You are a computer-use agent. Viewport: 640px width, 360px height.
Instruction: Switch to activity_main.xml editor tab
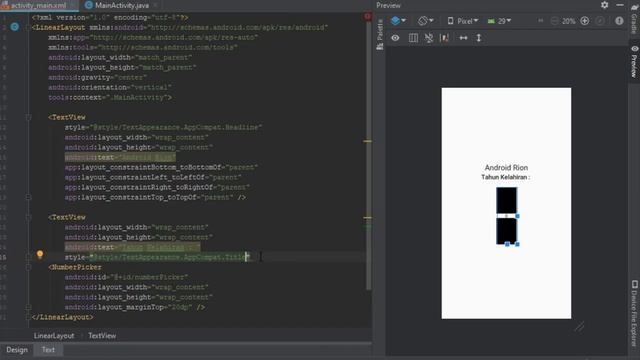tap(39, 5)
